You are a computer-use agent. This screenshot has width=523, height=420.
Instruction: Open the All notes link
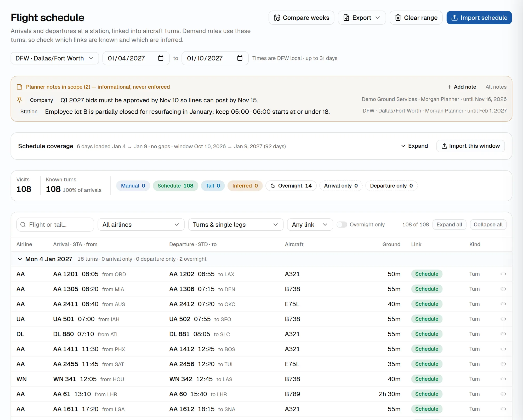[496, 87]
